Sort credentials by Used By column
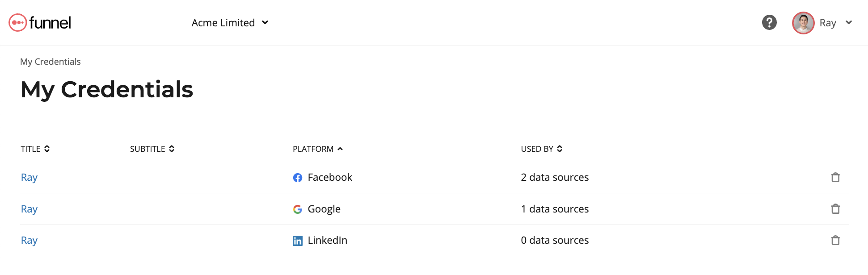Viewport: 868px width, 275px height. [542, 149]
